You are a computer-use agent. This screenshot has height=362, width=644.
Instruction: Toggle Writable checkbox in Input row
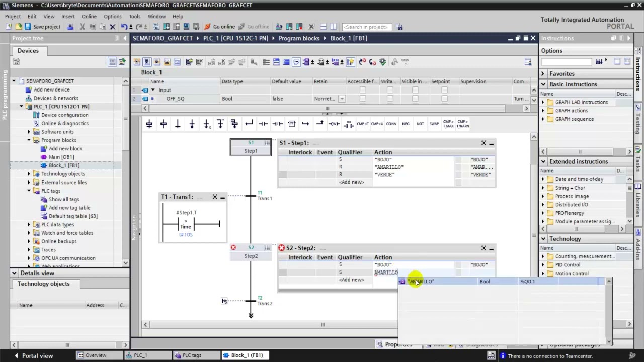390,90
